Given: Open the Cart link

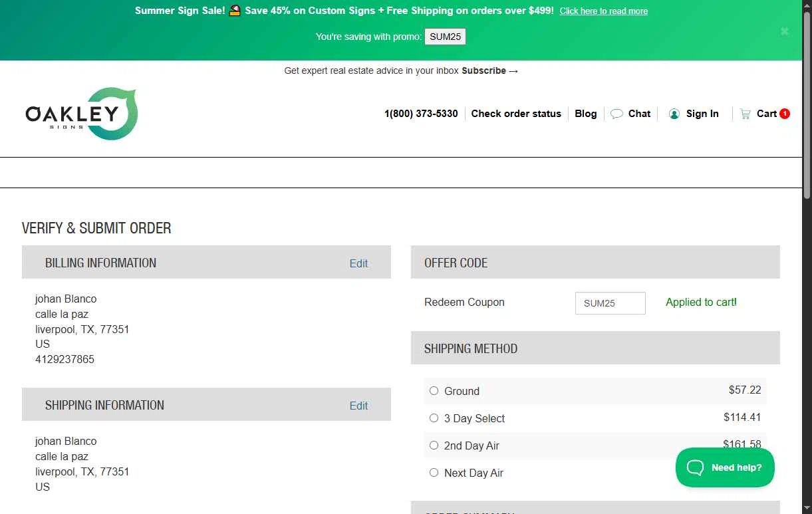Looking at the screenshot, I should click(x=767, y=114).
